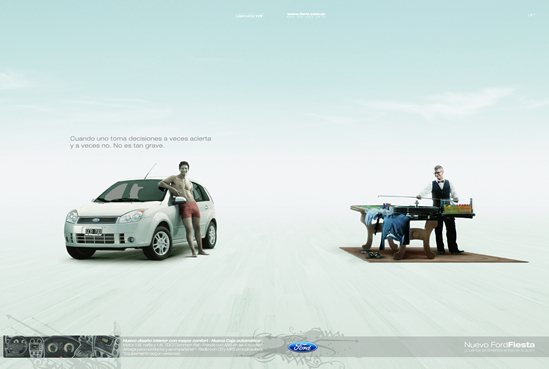Click the 'Nuevo Ford Fiesta' title
The image size is (549, 369).
499,345
